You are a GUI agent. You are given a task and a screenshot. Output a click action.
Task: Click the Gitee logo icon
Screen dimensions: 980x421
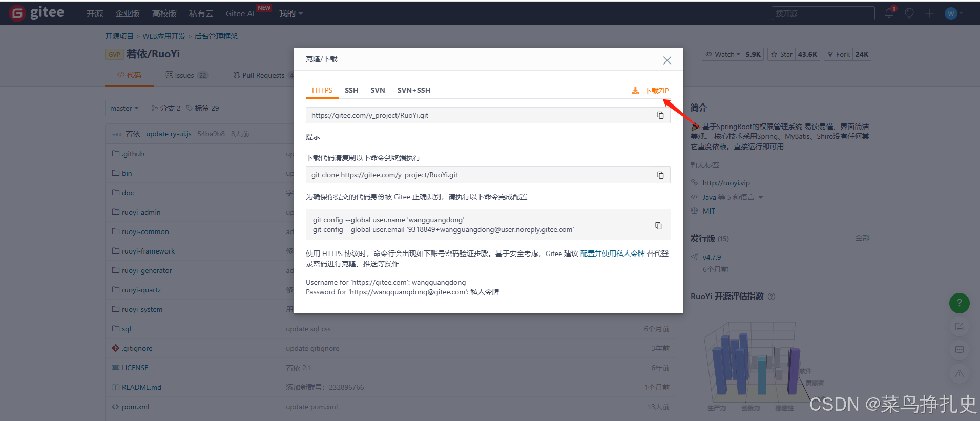[17, 13]
